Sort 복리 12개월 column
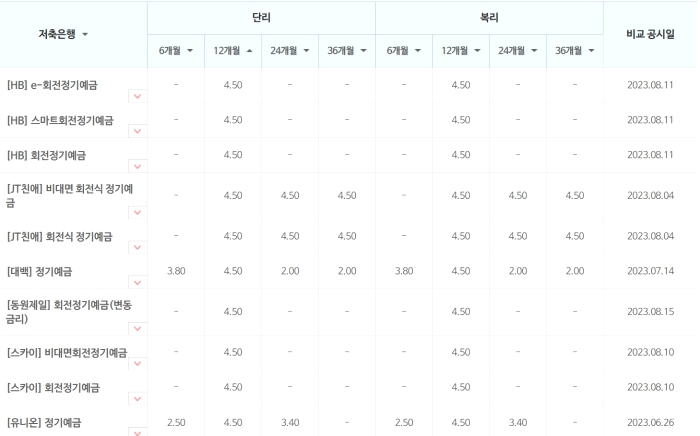Screen dimensions: 700x436 (x=461, y=51)
